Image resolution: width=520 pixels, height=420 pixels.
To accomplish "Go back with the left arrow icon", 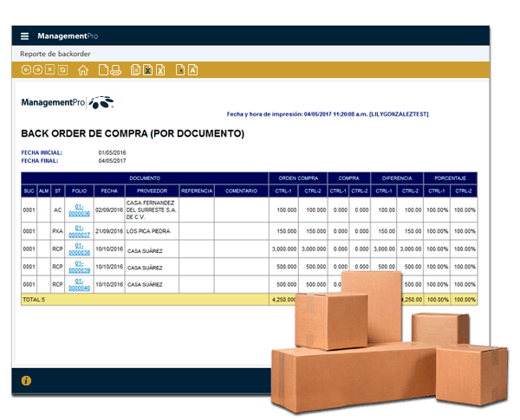I will (26, 70).
